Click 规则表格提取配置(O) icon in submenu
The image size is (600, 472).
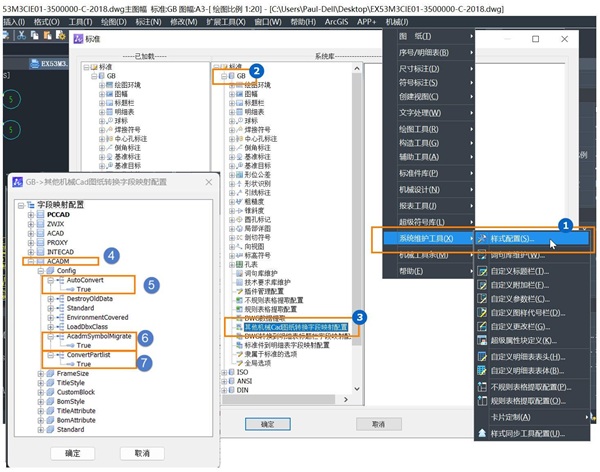point(482,401)
